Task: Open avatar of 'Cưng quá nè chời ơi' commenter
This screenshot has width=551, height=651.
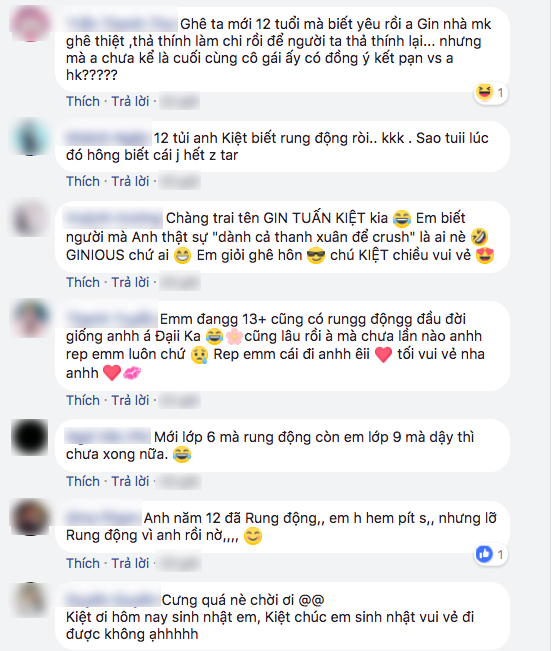Action: [x=30, y=600]
